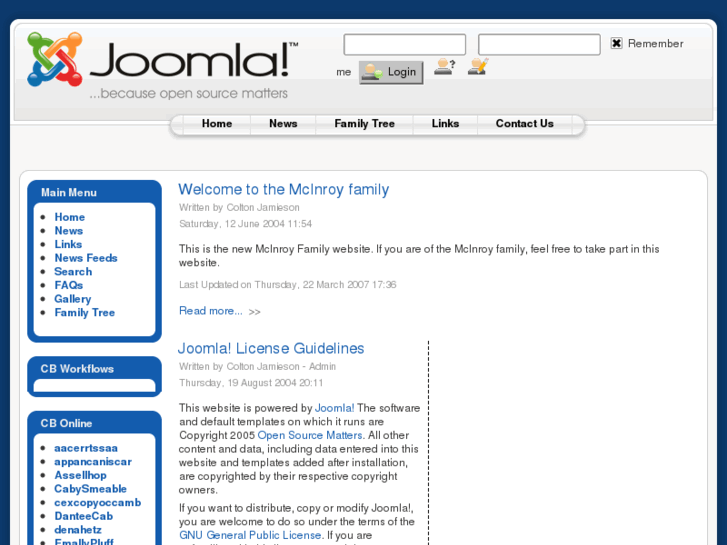Click the 'Written by Colton Jamieson - Admin' byline
This screenshot has height=545, width=727.
[257, 366]
